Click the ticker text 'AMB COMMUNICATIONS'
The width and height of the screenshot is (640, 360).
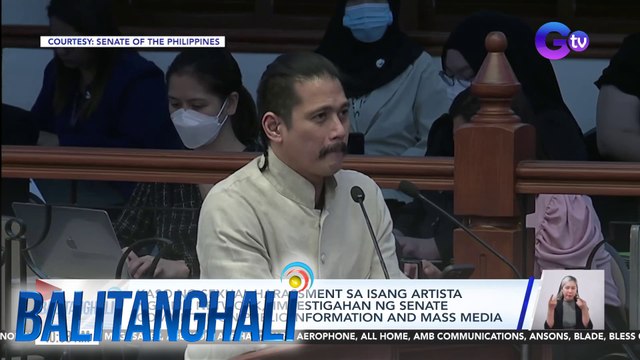tap(469, 336)
